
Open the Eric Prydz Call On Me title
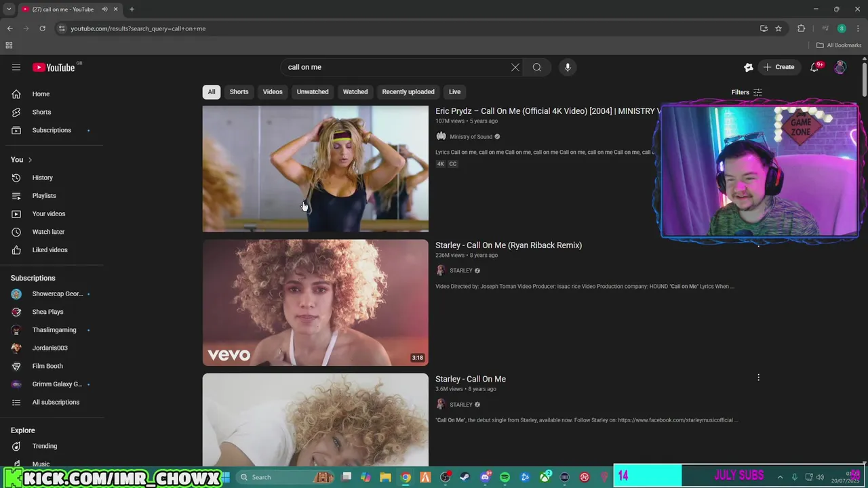[x=547, y=111]
